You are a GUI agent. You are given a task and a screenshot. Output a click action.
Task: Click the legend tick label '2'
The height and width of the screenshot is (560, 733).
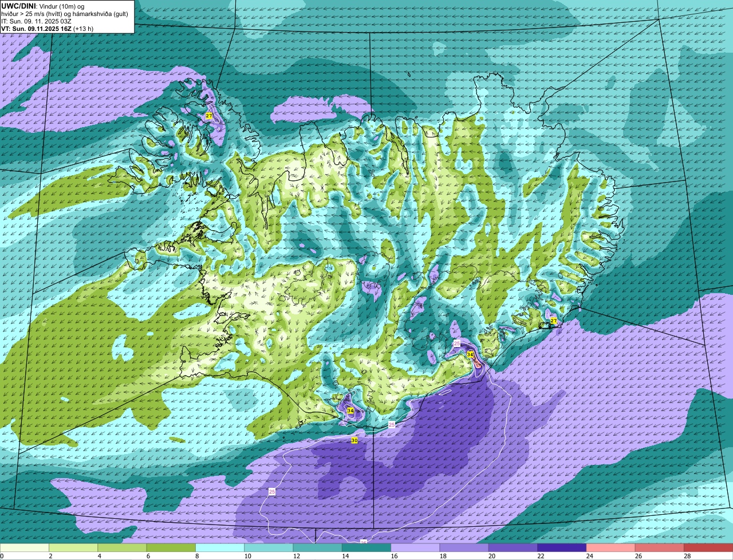coord(50,556)
